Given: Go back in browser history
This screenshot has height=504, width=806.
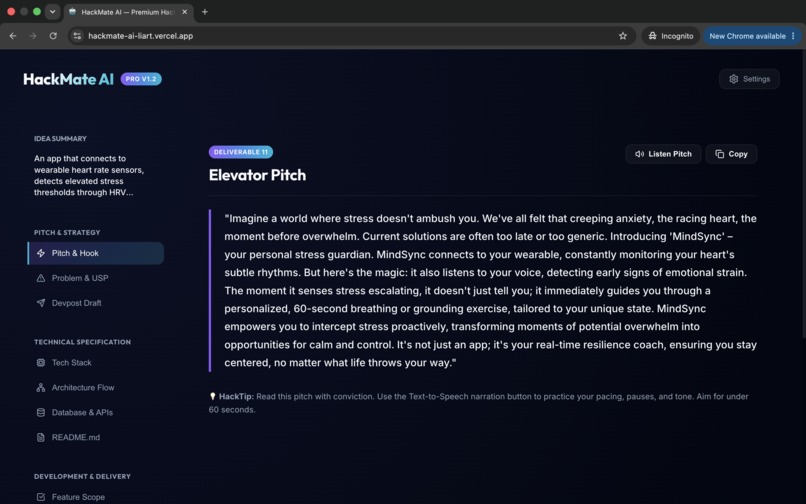Looking at the screenshot, I should tap(13, 36).
